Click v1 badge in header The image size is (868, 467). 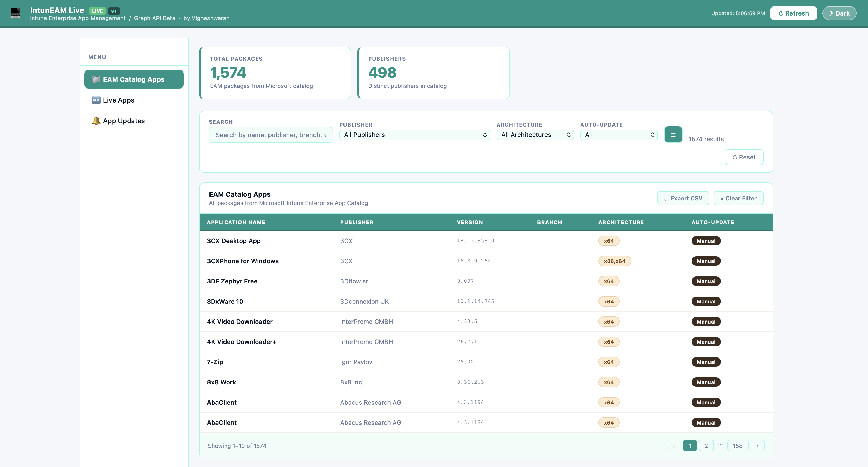pos(114,11)
